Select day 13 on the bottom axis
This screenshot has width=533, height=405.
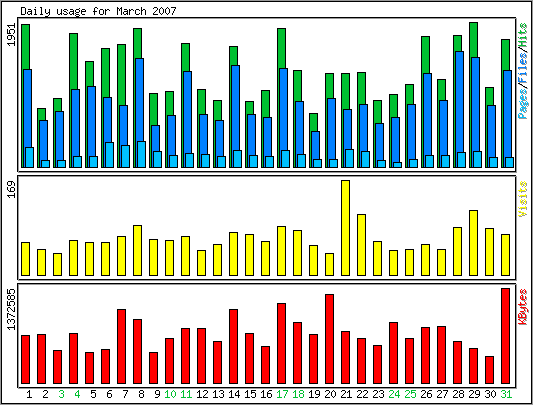click(x=218, y=394)
